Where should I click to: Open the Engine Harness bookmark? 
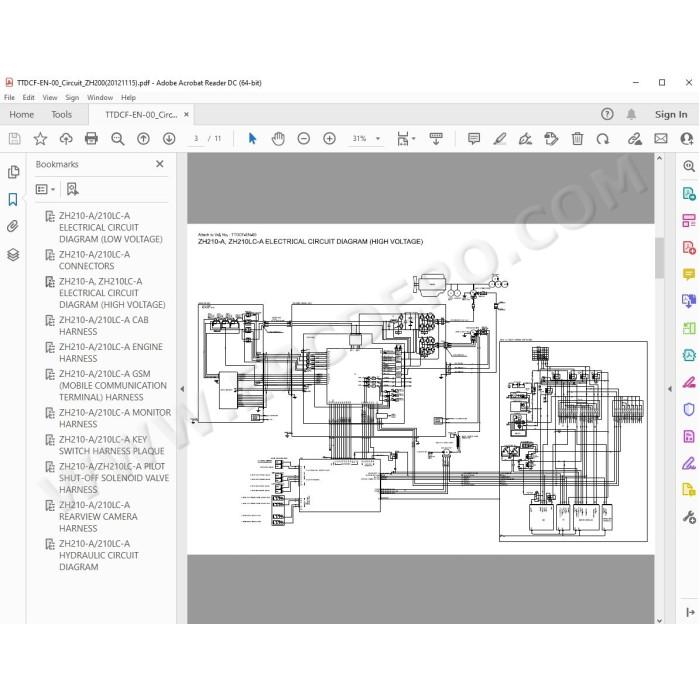click(x=111, y=353)
